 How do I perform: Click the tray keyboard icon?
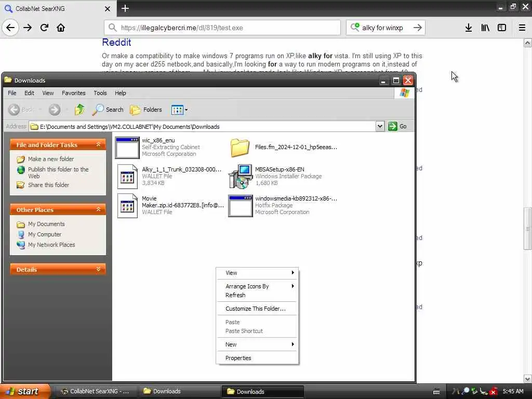(x=436, y=392)
